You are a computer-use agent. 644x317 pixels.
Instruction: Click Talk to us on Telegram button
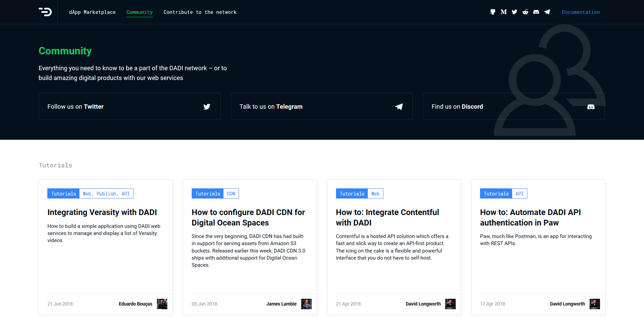tap(321, 106)
